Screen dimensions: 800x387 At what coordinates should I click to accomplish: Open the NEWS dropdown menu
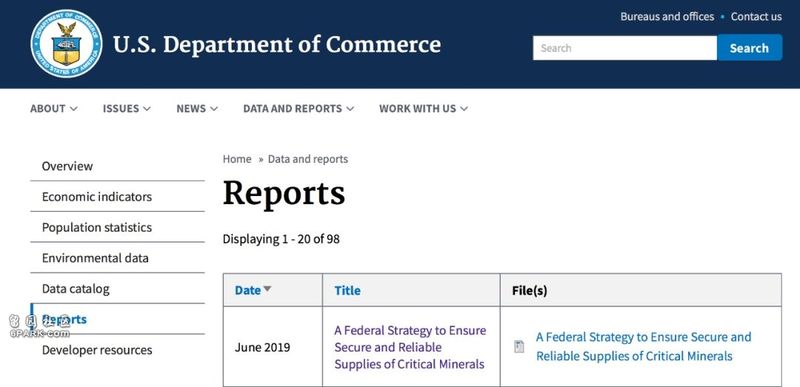[197, 109]
